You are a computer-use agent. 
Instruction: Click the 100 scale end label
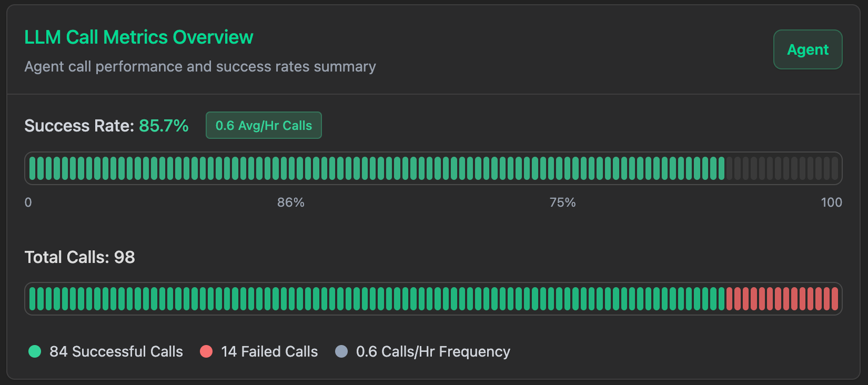point(831,202)
